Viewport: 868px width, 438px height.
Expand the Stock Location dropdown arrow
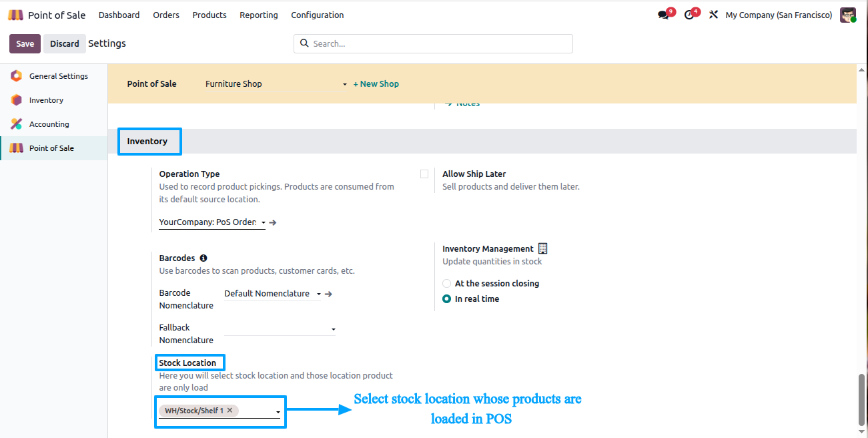[278, 413]
